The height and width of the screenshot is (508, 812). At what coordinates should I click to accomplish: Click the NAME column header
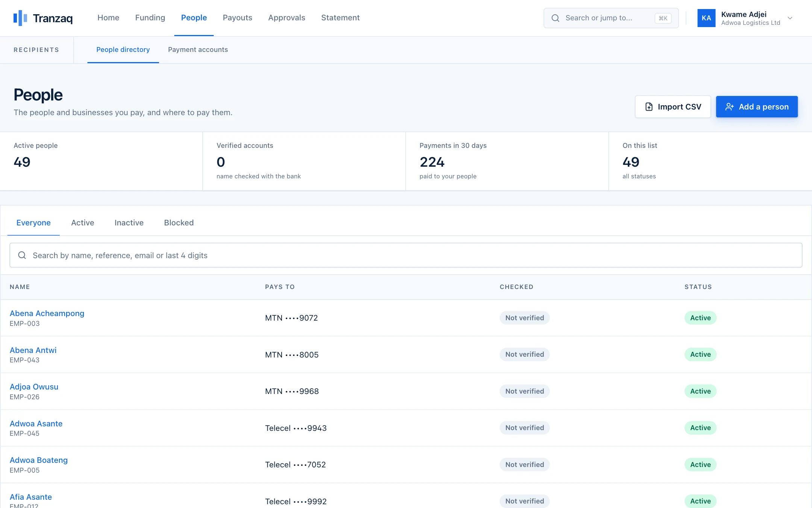20,287
